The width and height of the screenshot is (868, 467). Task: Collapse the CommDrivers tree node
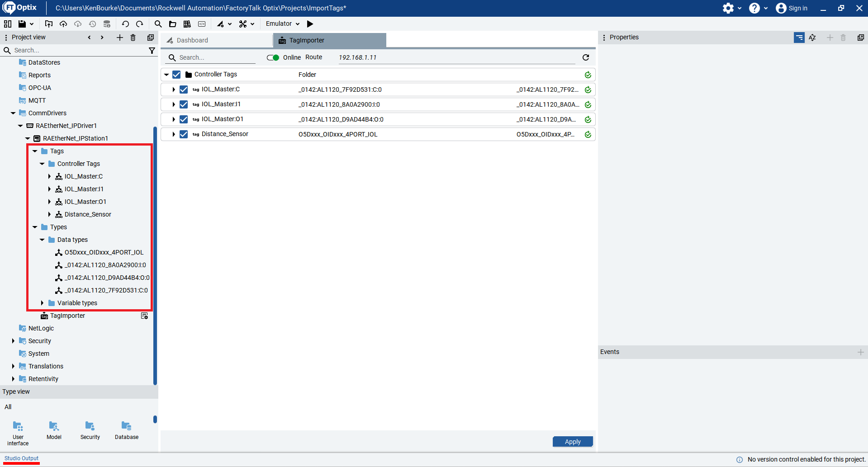point(13,113)
